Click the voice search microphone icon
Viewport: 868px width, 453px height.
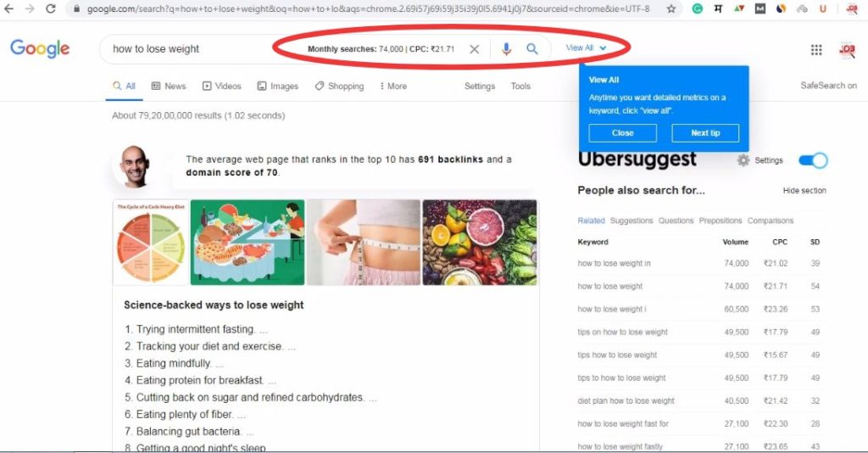coord(506,49)
